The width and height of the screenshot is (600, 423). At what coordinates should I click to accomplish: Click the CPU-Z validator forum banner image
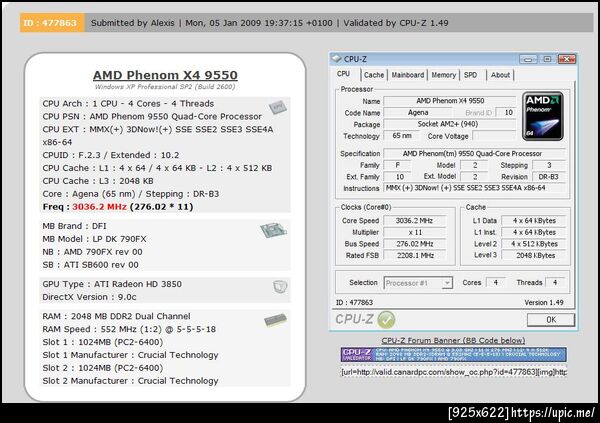[x=453, y=354]
